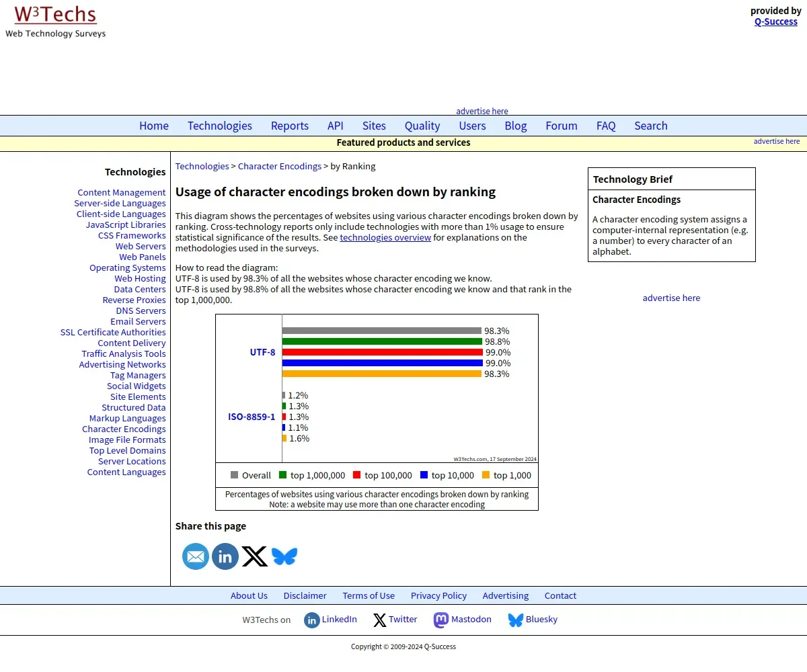This screenshot has width=807, height=672.
Task: Open W3Techs Mastodon footer icon
Action: [441, 620]
